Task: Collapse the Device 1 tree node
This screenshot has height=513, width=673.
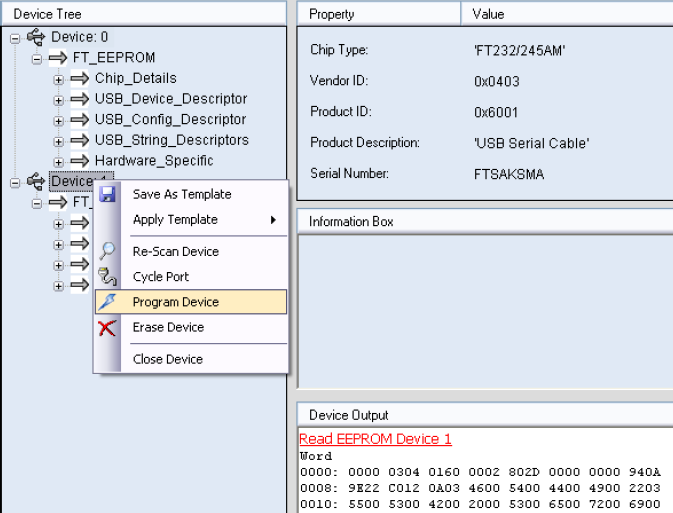Action: [x=15, y=183]
